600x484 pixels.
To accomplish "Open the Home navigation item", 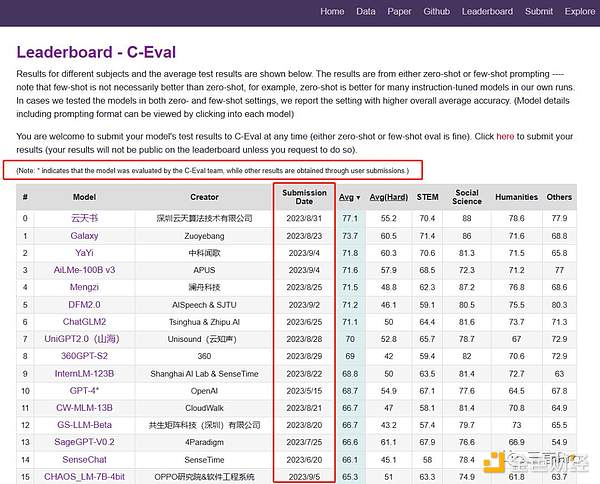I will click(332, 12).
